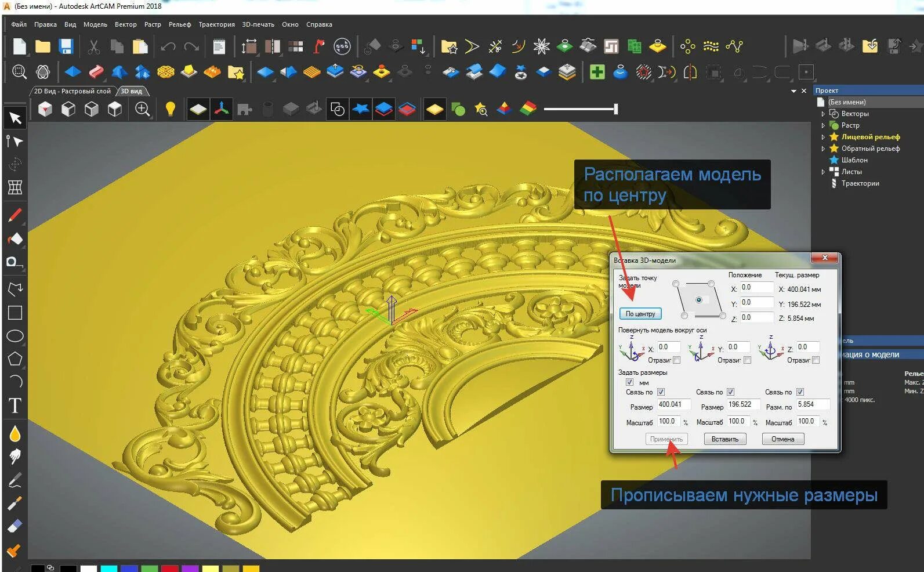Select the red pencil draw tool
This screenshot has width=924, height=572.
(15, 215)
